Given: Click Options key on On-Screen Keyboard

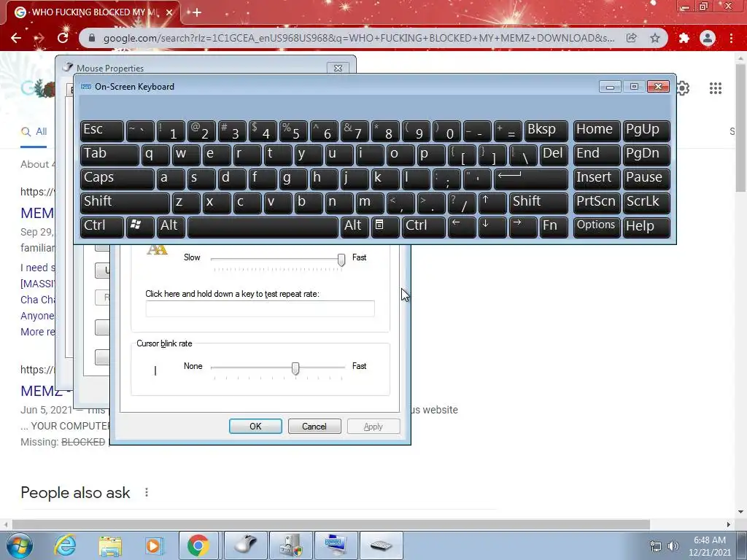Looking at the screenshot, I should click(596, 226).
